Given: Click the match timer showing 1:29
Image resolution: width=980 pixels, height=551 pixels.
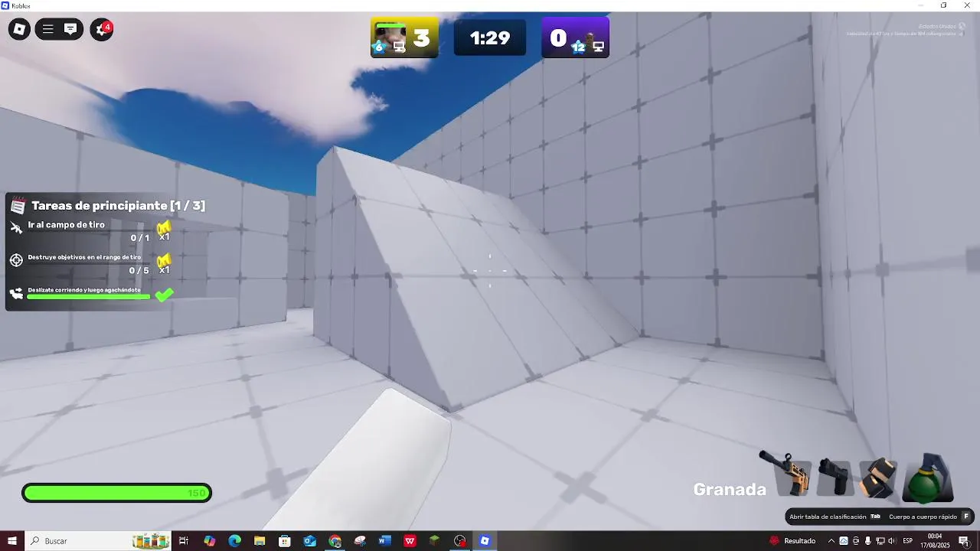Looking at the screenshot, I should 490,38.
